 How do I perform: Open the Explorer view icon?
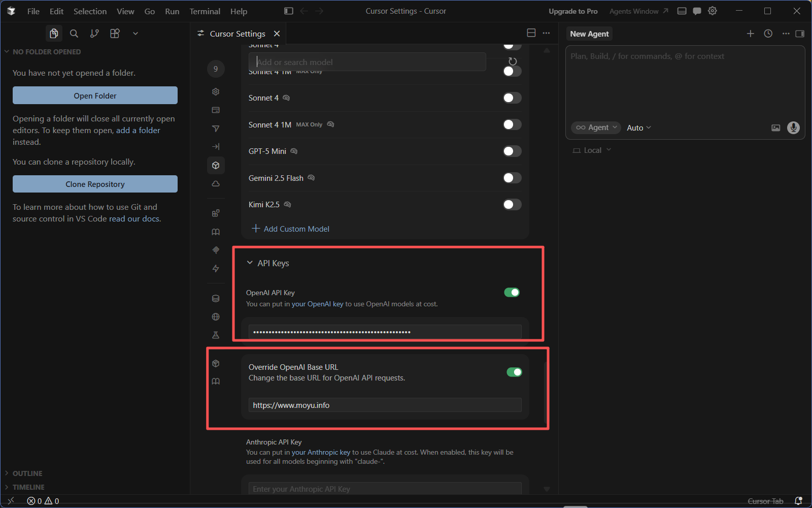pyautogui.click(x=54, y=34)
